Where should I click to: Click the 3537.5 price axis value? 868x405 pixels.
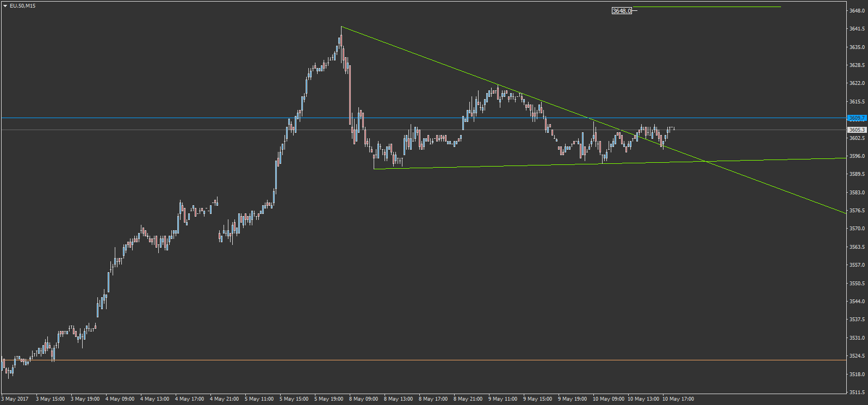857,320
